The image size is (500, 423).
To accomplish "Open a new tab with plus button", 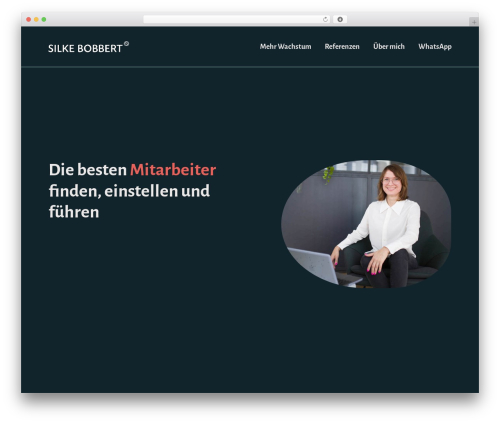I will point(474,22).
